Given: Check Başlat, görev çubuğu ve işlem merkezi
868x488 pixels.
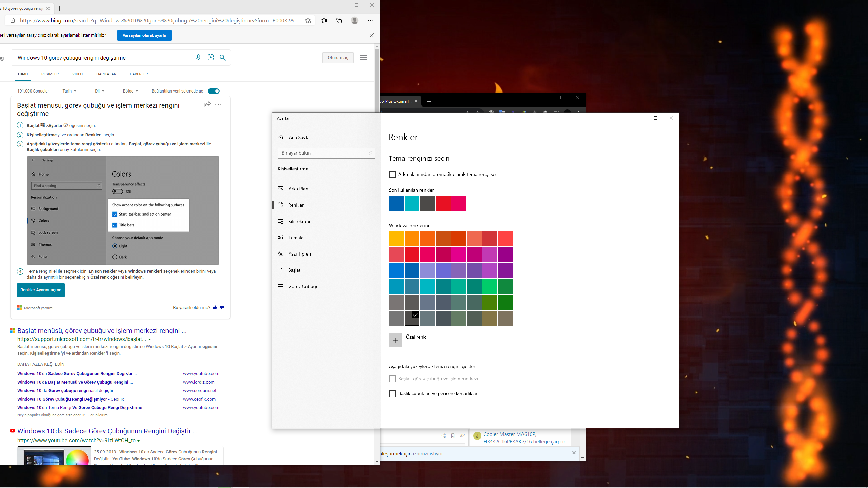Looking at the screenshot, I should [x=392, y=379].
